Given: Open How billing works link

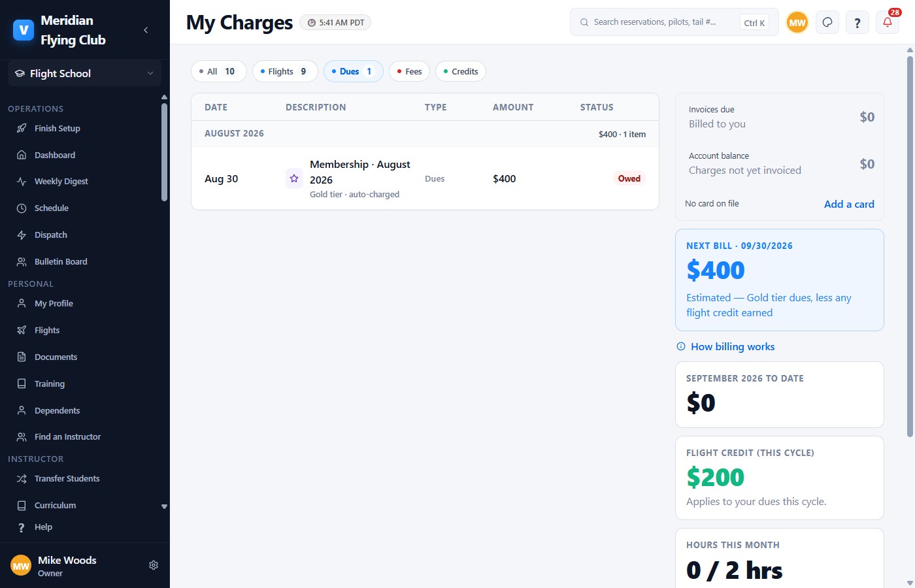Looking at the screenshot, I should click(725, 347).
